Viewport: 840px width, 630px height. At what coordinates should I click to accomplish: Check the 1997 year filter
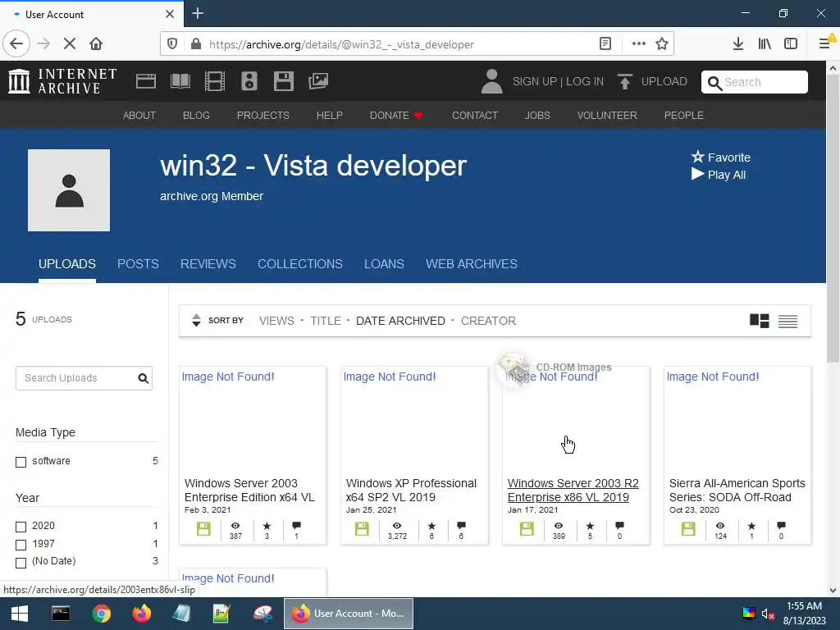pyautogui.click(x=21, y=545)
